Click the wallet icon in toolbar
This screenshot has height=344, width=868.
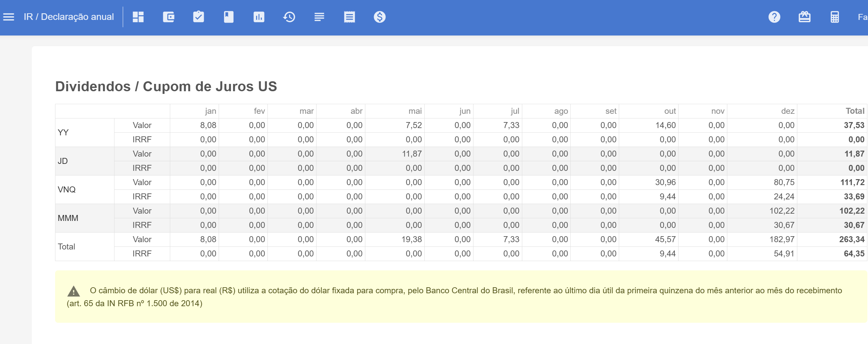point(169,17)
